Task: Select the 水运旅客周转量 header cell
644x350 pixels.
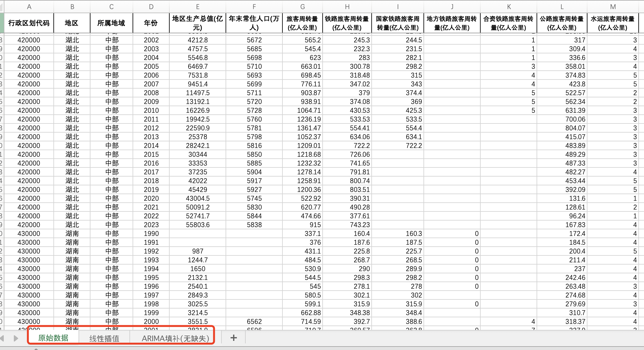Action: click(613, 23)
